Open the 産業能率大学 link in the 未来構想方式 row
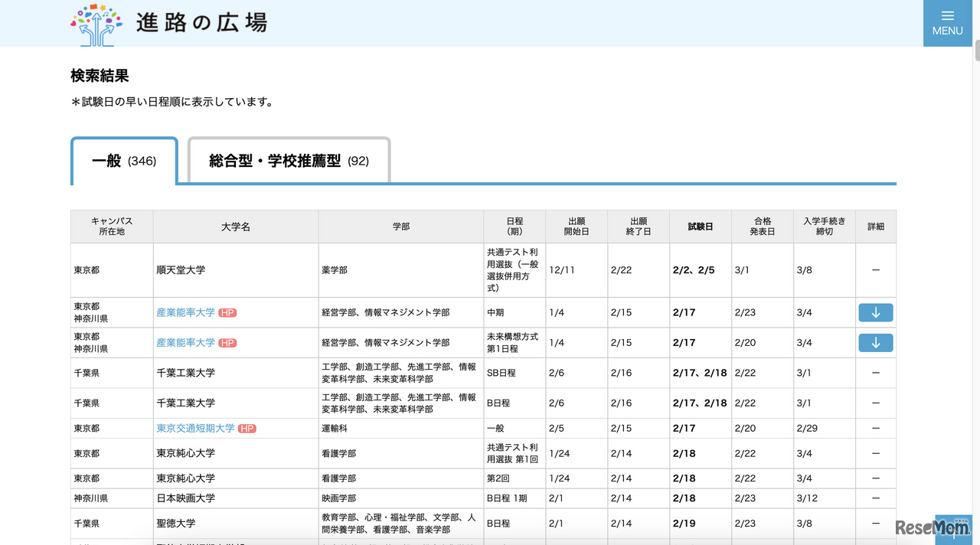 pos(184,342)
